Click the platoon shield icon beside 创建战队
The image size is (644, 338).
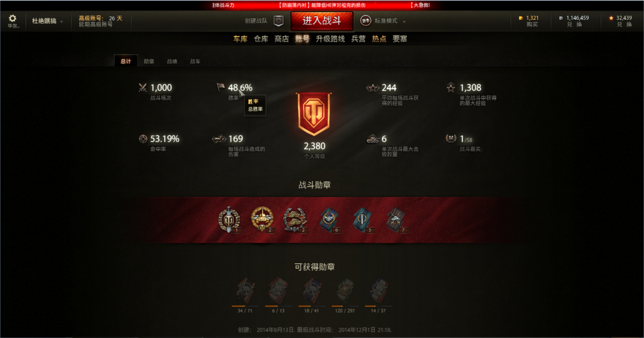(x=278, y=21)
